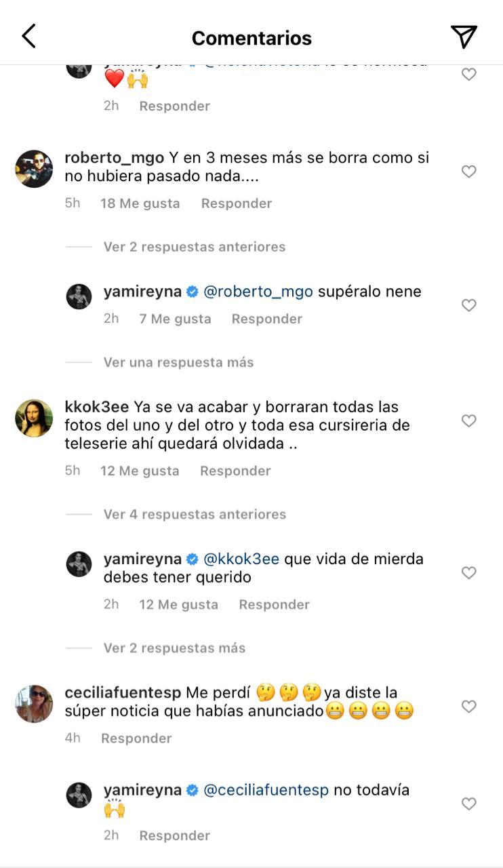Click the heart beside yamireyna's supéralo nene reply
This screenshot has width=503, height=868.
tap(468, 305)
